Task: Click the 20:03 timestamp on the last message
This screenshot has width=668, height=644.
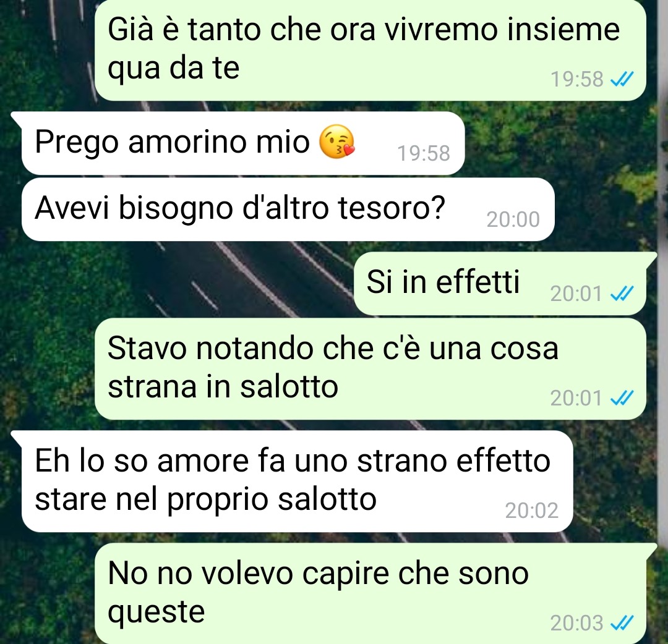Action: click(576, 623)
